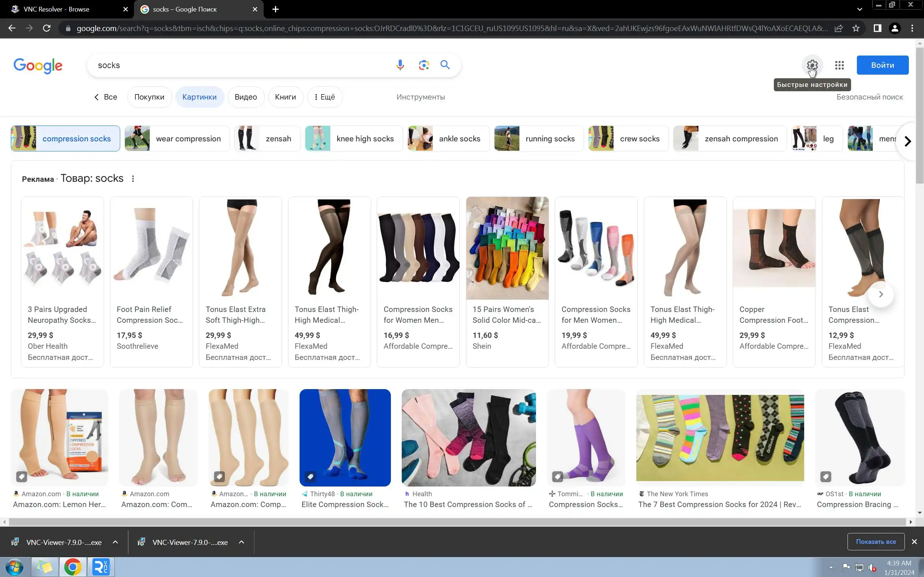Image resolution: width=924 pixels, height=577 pixels.
Task: Click the blue search magnifier icon
Action: (x=445, y=65)
